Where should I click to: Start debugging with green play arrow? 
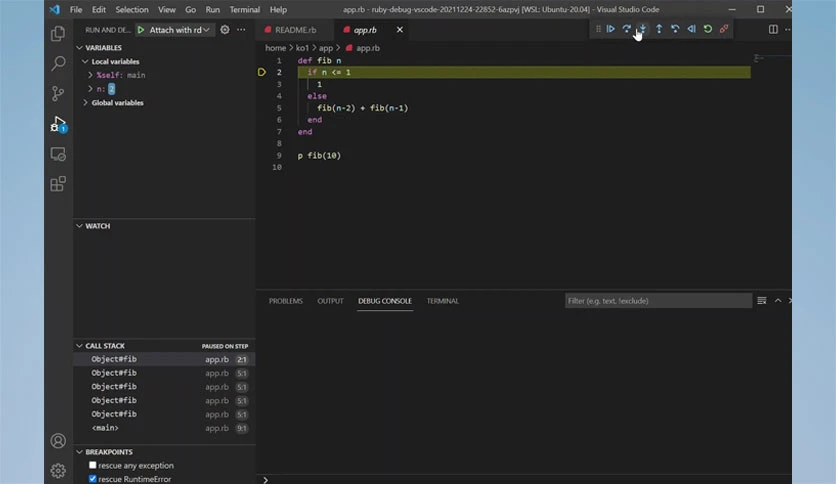(x=141, y=30)
